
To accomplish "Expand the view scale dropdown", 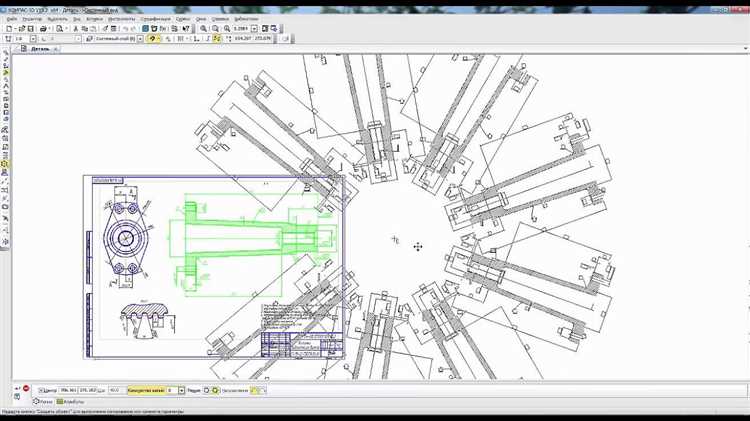I will 254,29.
